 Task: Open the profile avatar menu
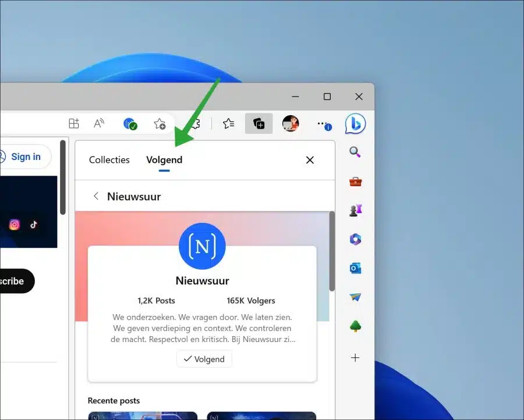(x=291, y=123)
